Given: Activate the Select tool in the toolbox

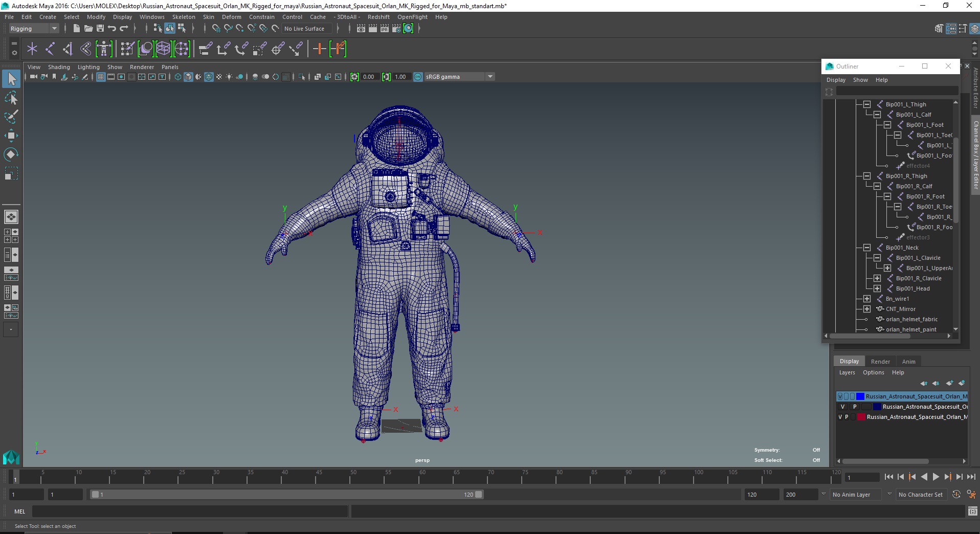Looking at the screenshot, I should [x=11, y=79].
